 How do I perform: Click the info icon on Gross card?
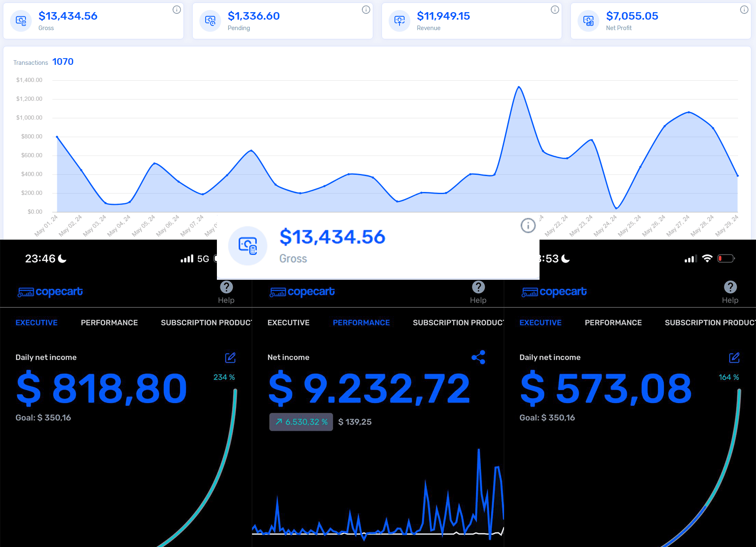click(177, 10)
